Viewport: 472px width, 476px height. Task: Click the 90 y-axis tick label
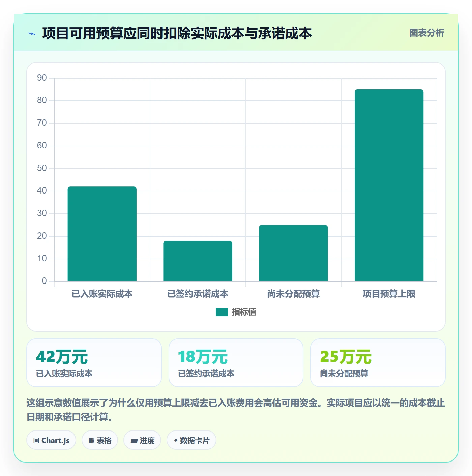(42, 78)
